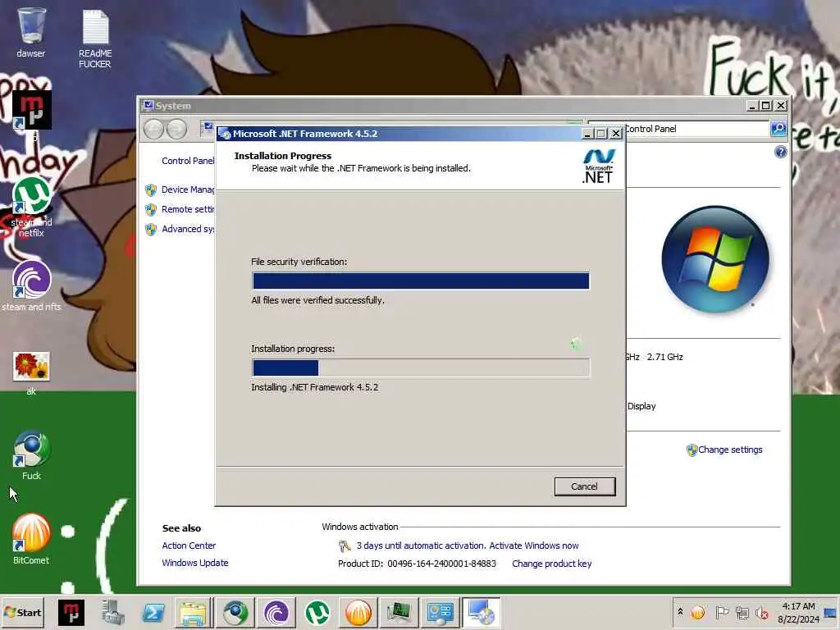Select the BitComet desktop shortcut
840x630 pixels.
click(32, 539)
